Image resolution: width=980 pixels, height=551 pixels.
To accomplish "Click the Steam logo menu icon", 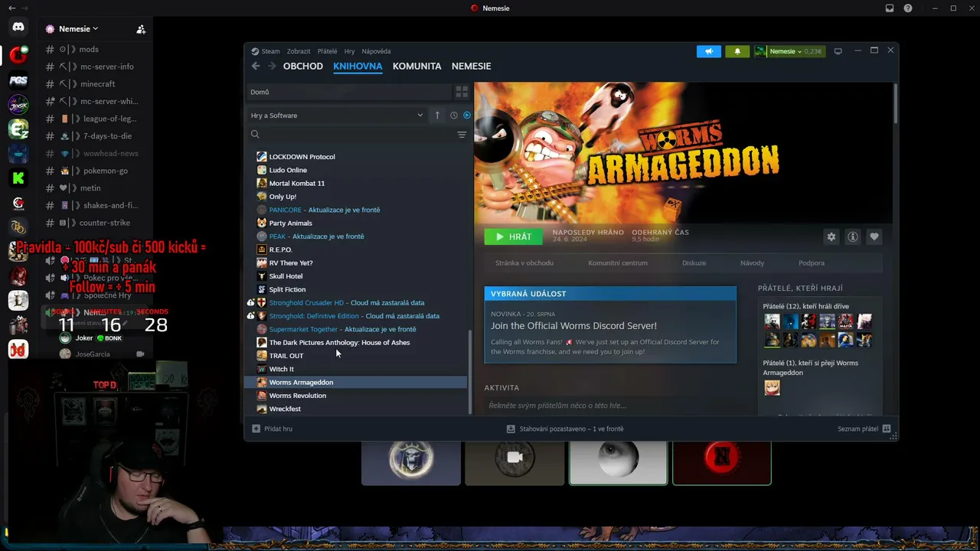I will click(x=255, y=51).
